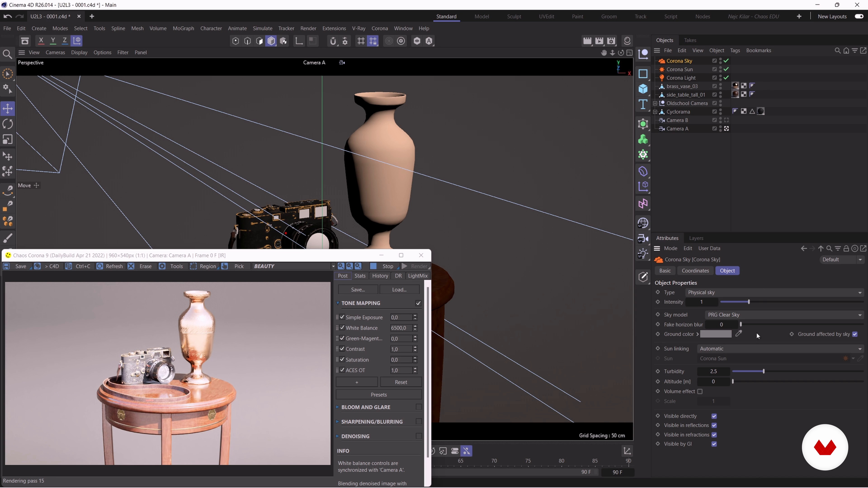The height and width of the screenshot is (488, 868).
Task: Click the Erase icon in Corona VFB
Action: [131, 266]
